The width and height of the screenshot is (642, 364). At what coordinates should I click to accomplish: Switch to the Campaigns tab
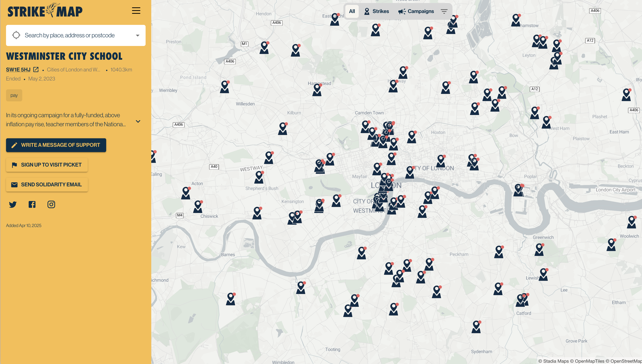(416, 11)
